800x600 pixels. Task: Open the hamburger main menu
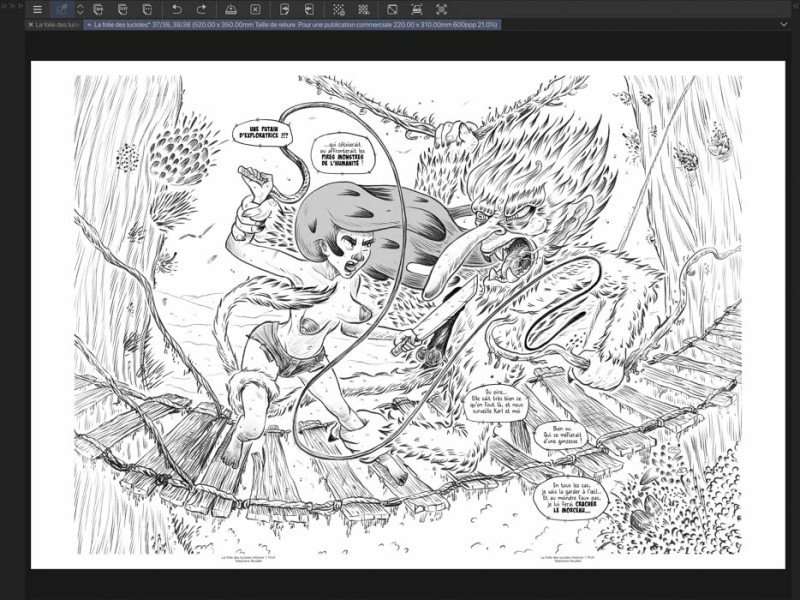[37, 9]
